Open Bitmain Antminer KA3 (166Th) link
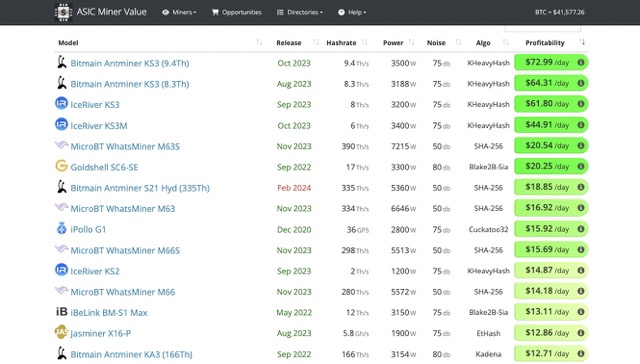Screen dimensions: 640x364 pyautogui.click(x=131, y=355)
